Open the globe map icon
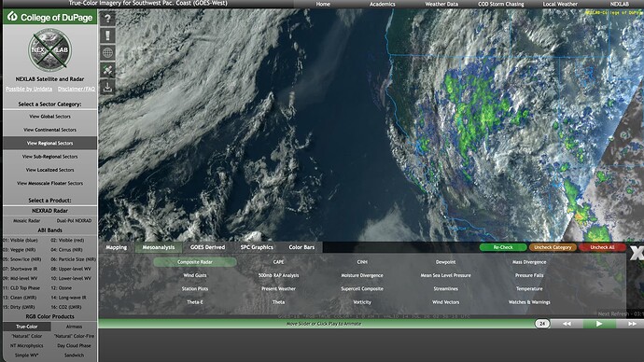The height and width of the screenshot is (362, 644). (107, 53)
